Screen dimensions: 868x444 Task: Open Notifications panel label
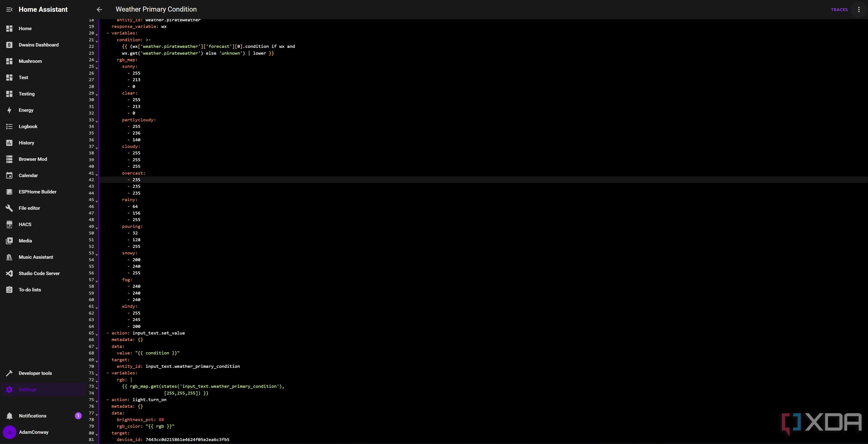pos(33,416)
